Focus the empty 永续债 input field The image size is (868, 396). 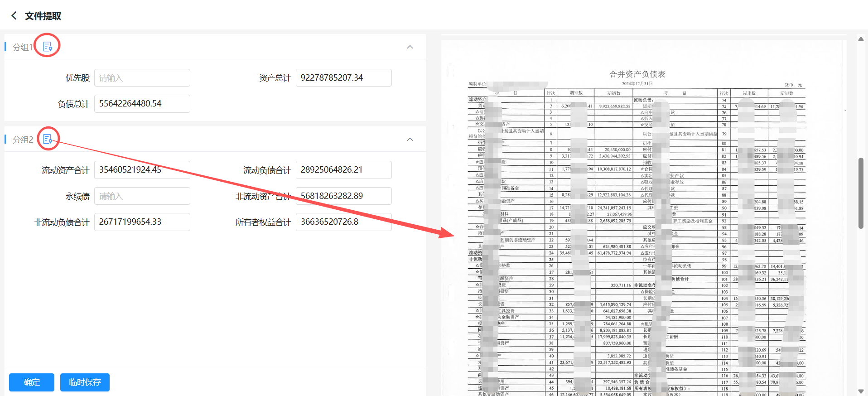pos(142,196)
